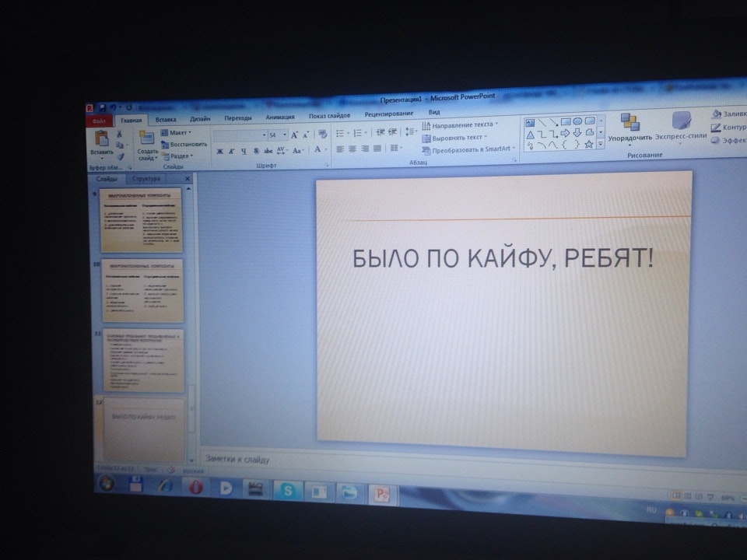Viewport: 747px width, 560px height.
Task: Open the Анимация (Animation) ribbon tab
Action: (280, 117)
